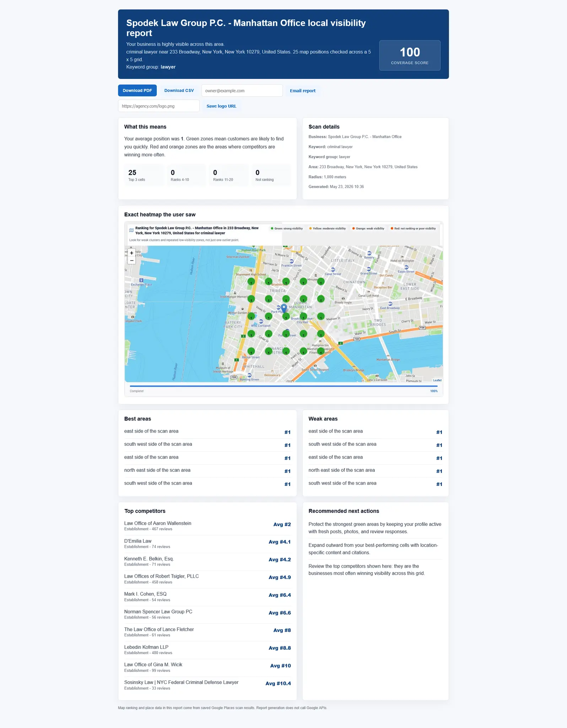Click the '25 Top 3 cells' stat card
The width and height of the screenshot is (567, 728).
(x=144, y=175)
